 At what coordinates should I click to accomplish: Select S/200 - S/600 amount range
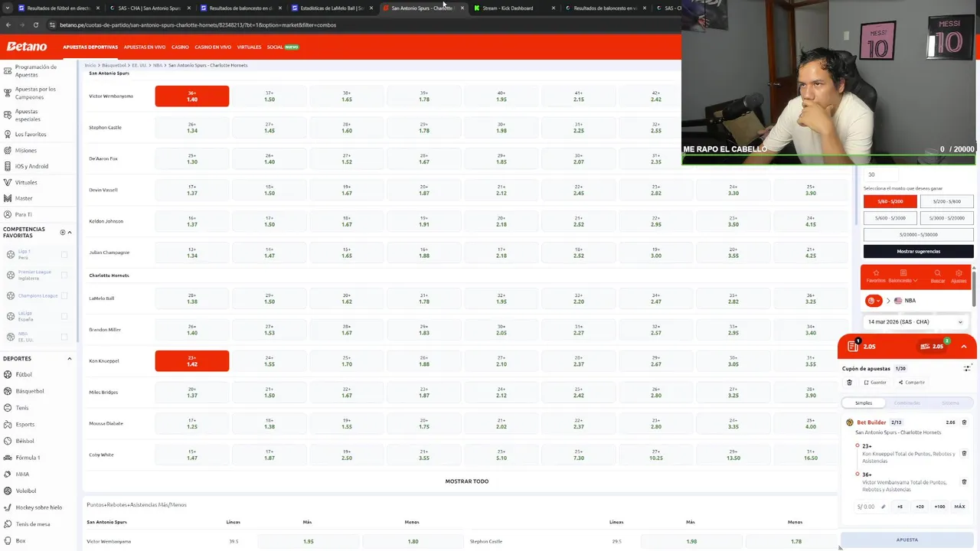click(946, 201)
